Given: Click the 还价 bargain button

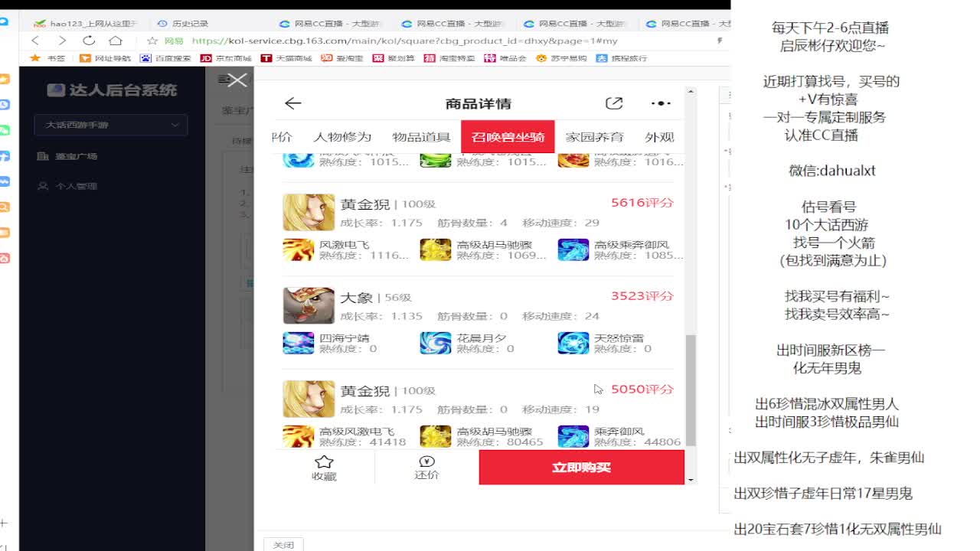Looking at the screenshot, I should (426, 468).
